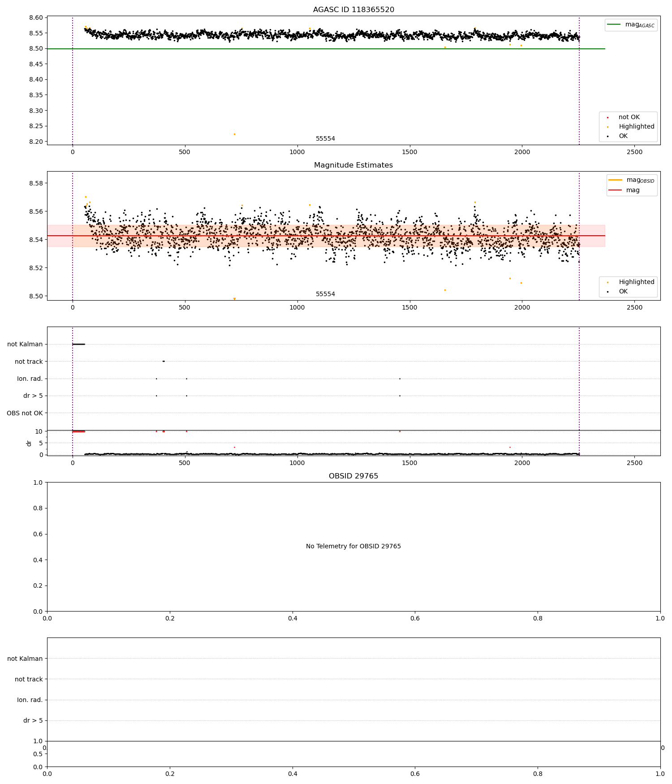Image resolution: width=672 pixels, height=784 pixels.
Task: Click 'dr > 5' label in the bottom plot
Action: coord(33,721)
